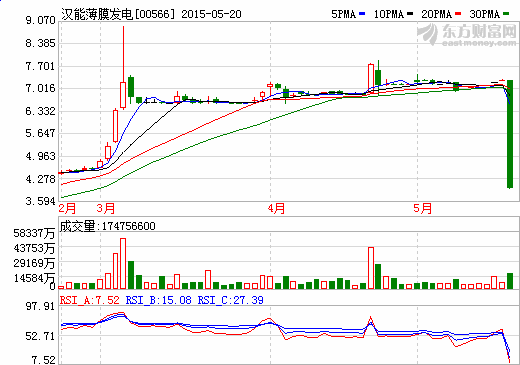Click the 5.647 price axis label
The height and width of the screenshot is (365, 520).
click(40, 133)
